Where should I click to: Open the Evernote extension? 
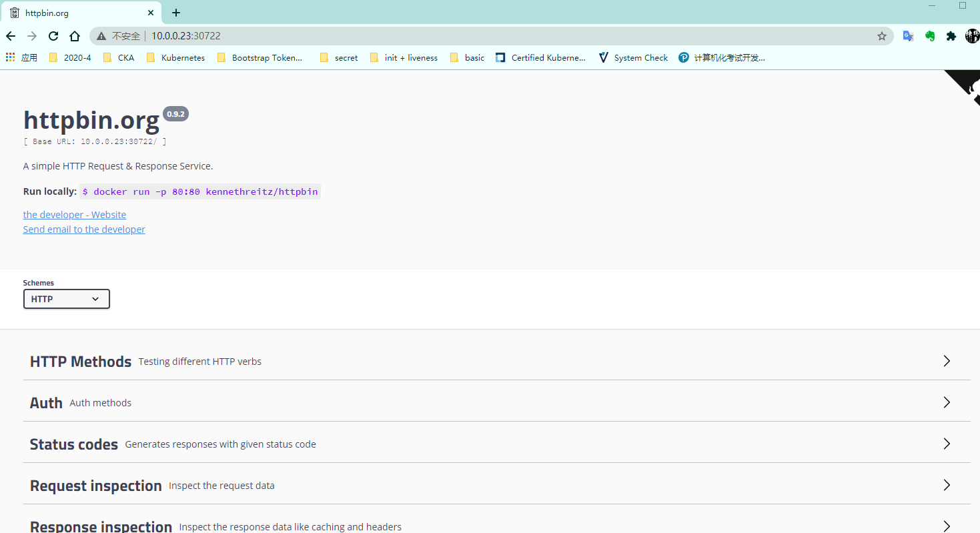click(x=930, y=36)
